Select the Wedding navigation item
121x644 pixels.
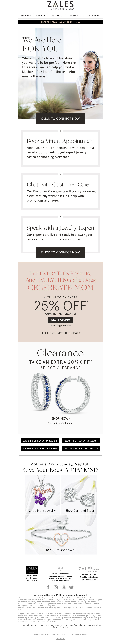pyautogui.click(x=26, y=15)
